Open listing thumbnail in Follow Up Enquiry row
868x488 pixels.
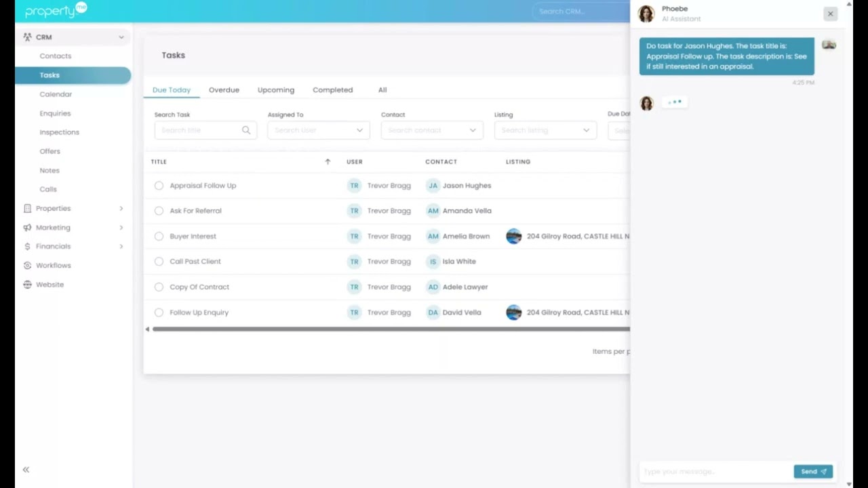[514, 312]
